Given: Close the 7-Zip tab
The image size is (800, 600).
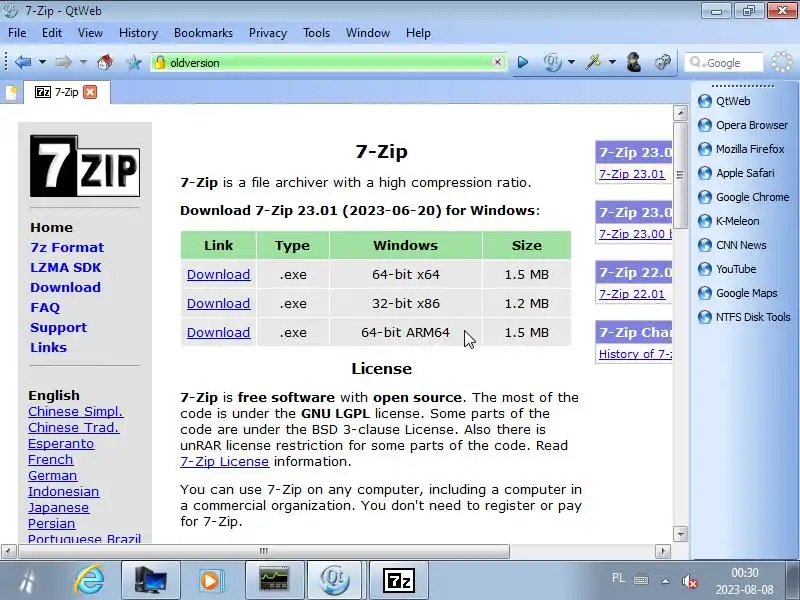Looking at the screenshot, I should click(x=90, y=92).
